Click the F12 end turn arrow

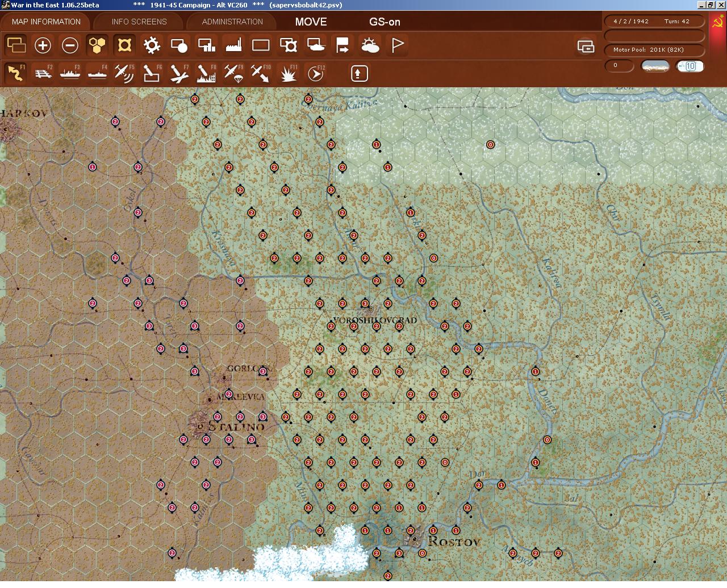tap(315, 73)
